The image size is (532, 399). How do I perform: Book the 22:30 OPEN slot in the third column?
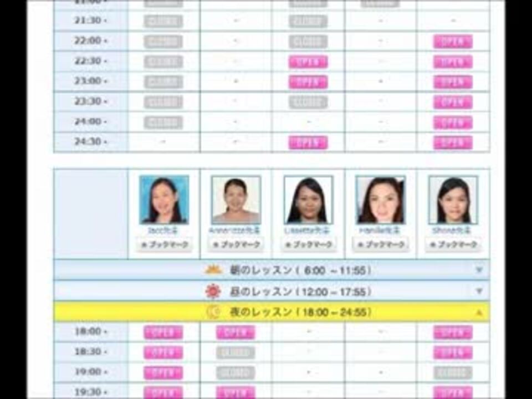308,62
